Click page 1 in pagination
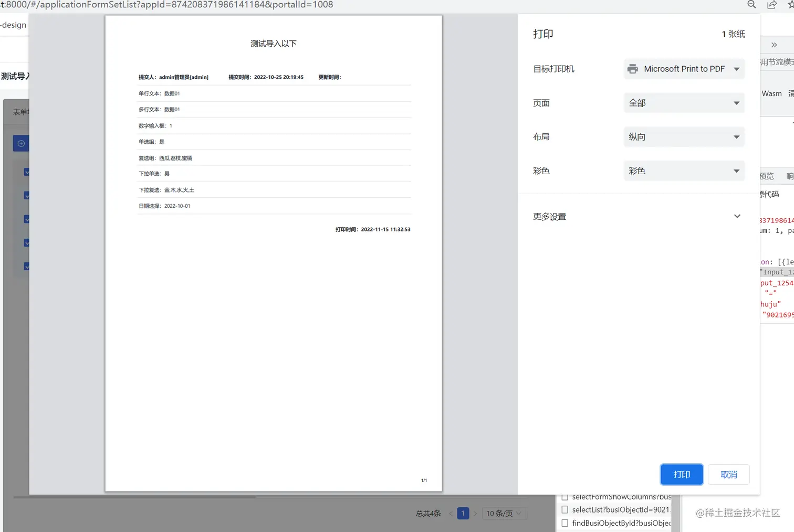Screen dimensions: 794x532 tap(463, 513)
